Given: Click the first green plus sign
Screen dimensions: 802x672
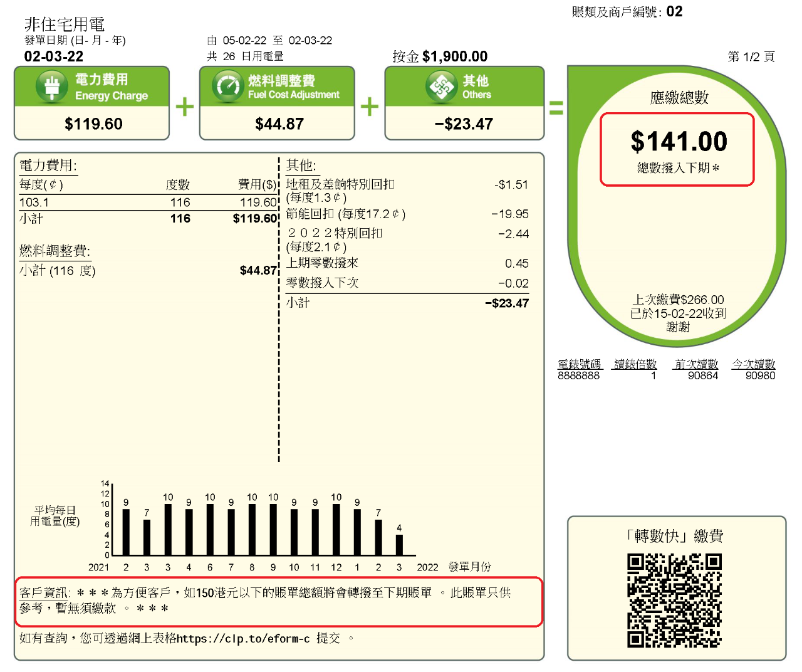Looking at the screenshot, I should tap(185, 107).
